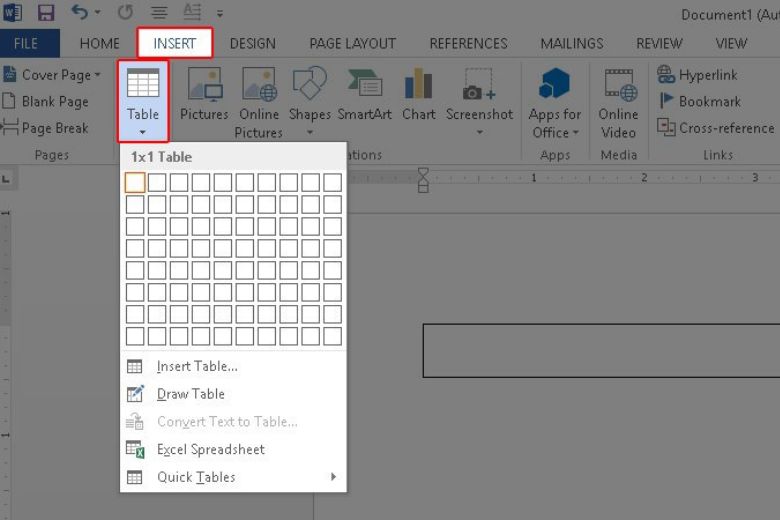The image size is (780, 520).
Task: Choose Excel Spreadsheet from the menu
Action: tap(233, 449)
